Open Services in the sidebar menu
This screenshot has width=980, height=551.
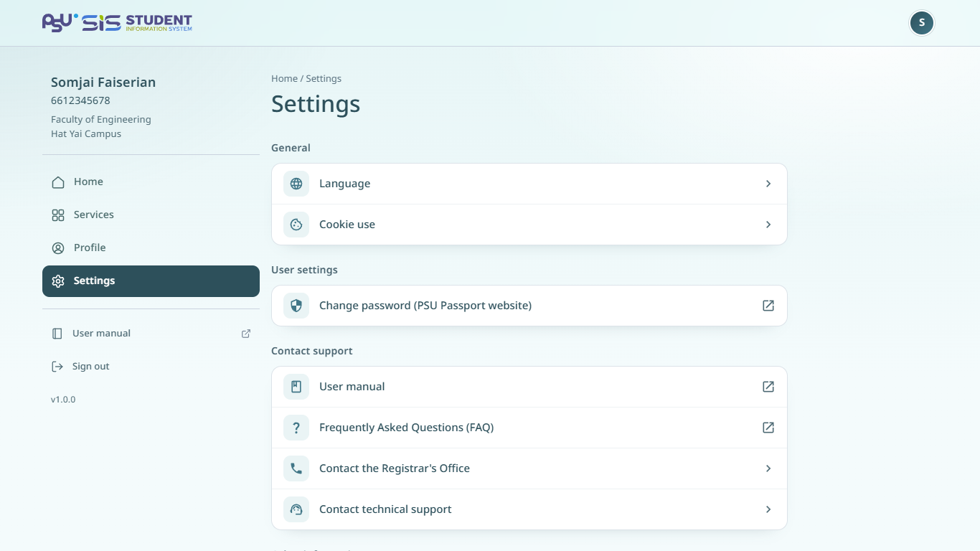click(151, 215)
